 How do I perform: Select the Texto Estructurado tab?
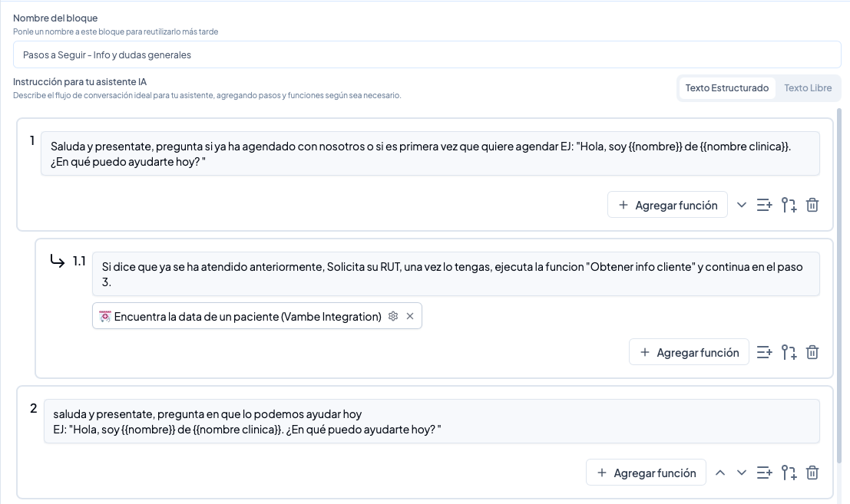pyautogui.click(x=726, y=88)
